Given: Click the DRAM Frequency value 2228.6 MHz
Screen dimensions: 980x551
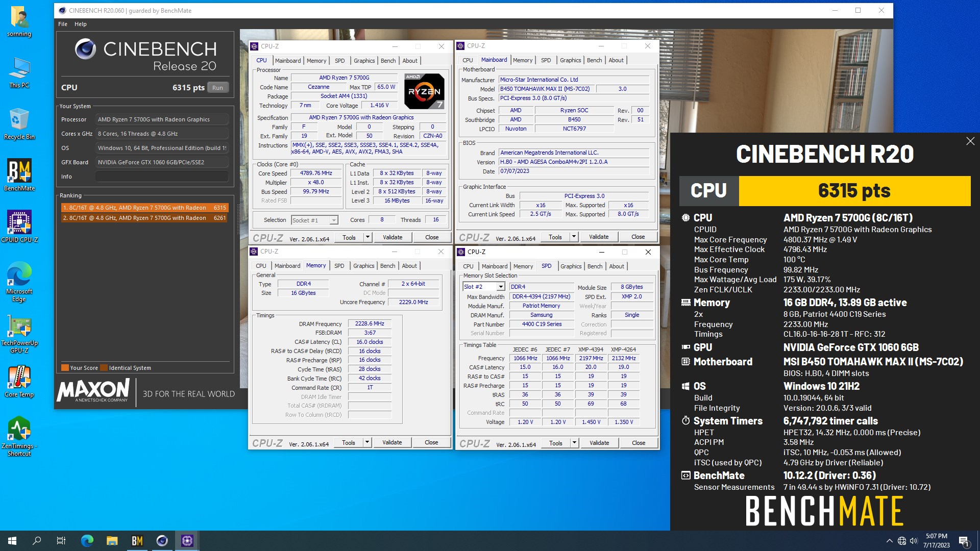Looking at the screenshot, I should coord(370,324).
